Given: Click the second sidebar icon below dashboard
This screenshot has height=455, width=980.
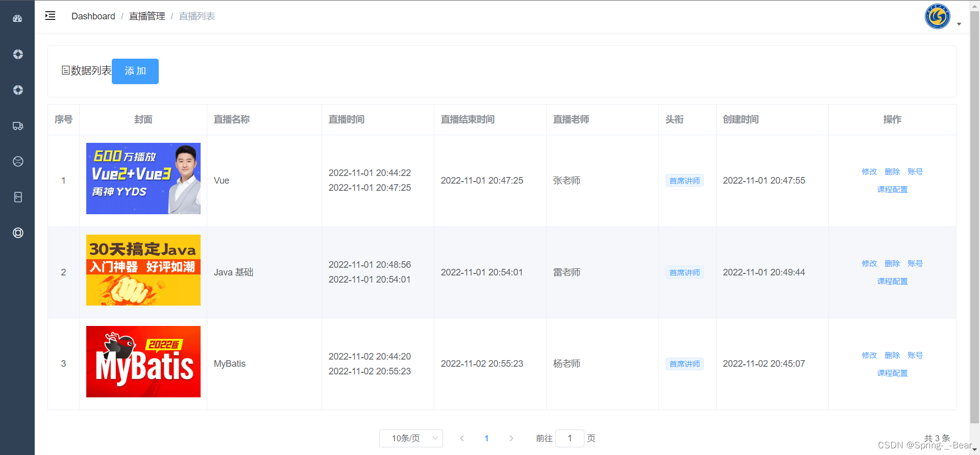Looking at the screenshot, I should point(18,54).
